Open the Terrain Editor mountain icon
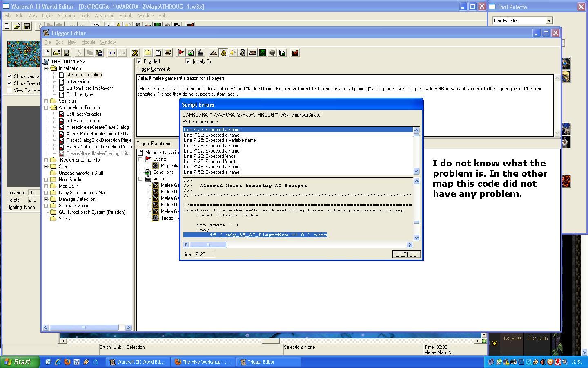 pyautogui.click(x=213, y=53)
